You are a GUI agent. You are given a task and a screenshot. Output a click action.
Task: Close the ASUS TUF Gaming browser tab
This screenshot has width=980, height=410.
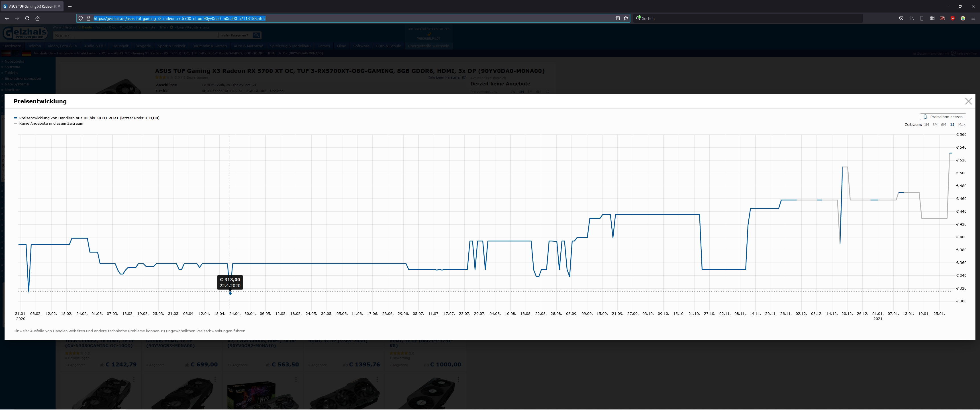(x=59, y=7)
